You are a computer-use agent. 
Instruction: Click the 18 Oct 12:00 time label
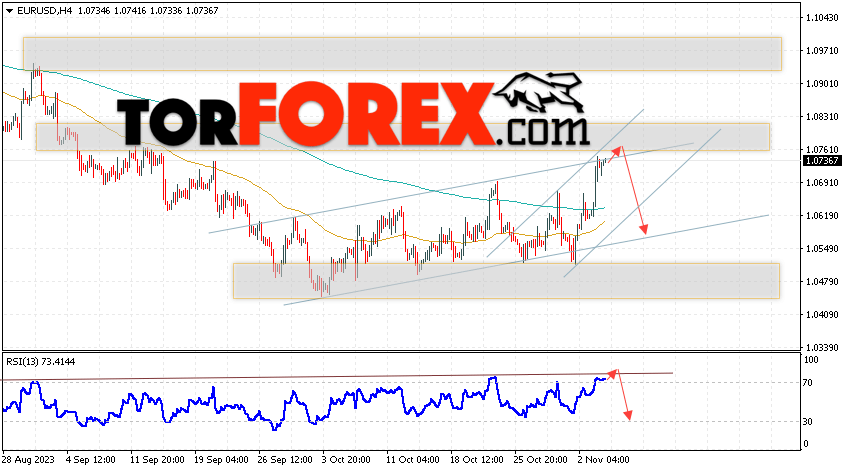(476, 460)
